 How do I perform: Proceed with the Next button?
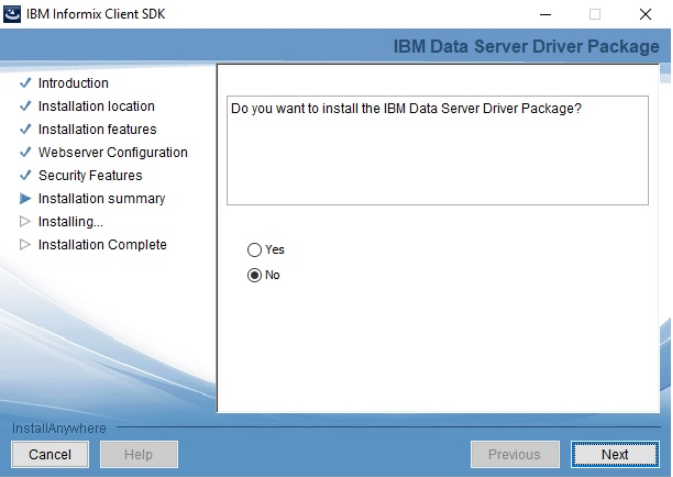(614, 454)
